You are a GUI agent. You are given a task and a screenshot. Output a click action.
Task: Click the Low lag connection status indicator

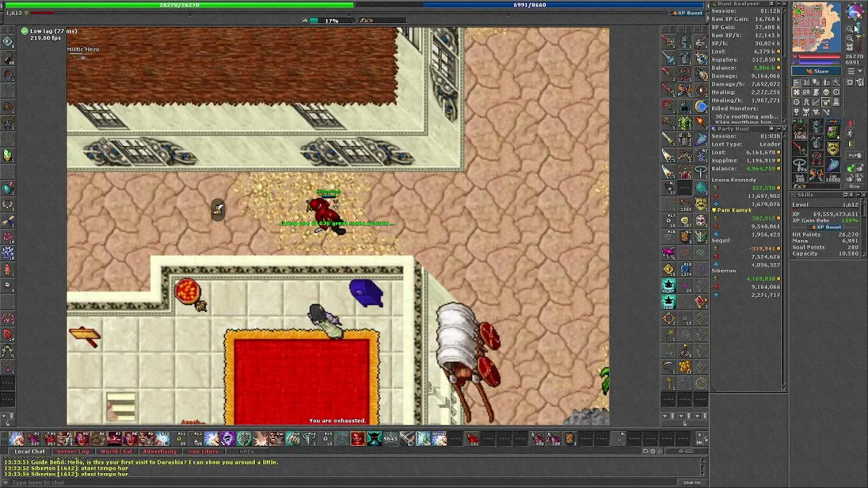48,31
